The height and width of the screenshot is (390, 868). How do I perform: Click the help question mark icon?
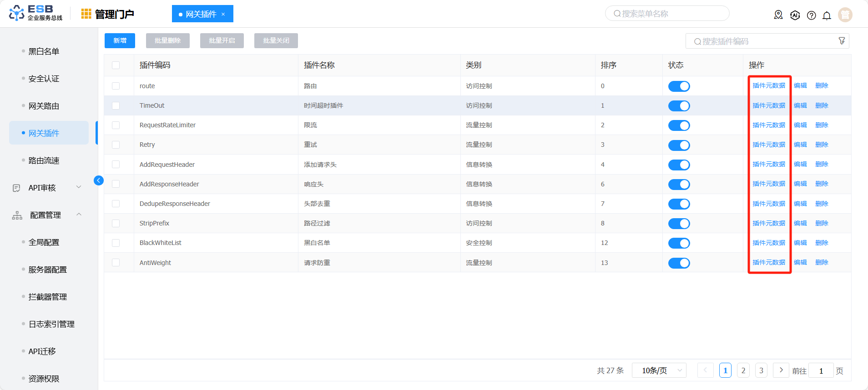pyautogui.click(x=811, y=15)
